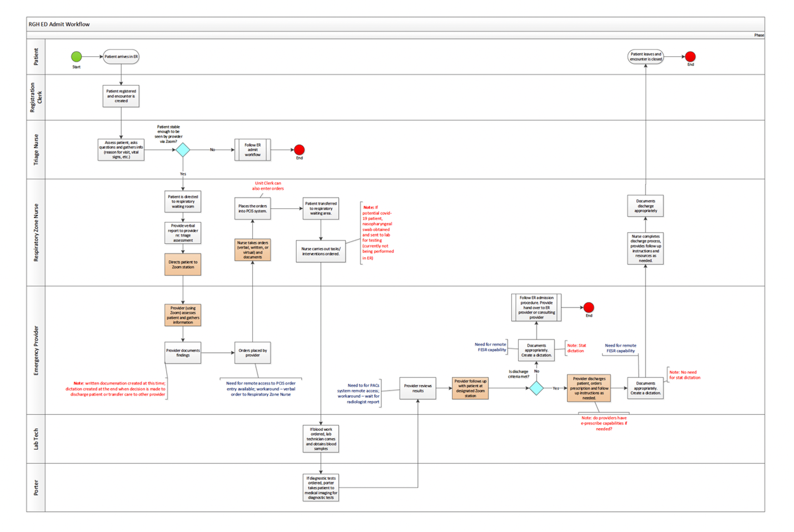This screenshot has height=532, width=794.
Task: Click the 'RGH ED Admit Workflow' title
Action: (x=59, y=24)
